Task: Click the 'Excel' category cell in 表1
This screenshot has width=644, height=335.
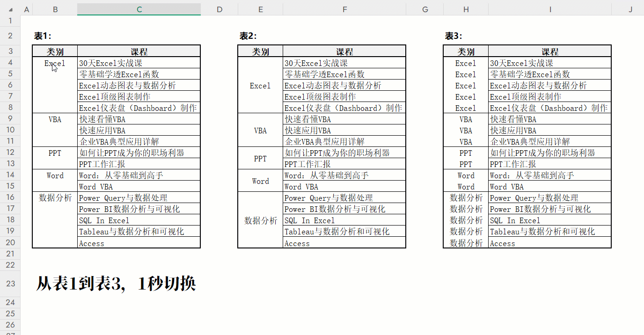Action: coord(55,63)
